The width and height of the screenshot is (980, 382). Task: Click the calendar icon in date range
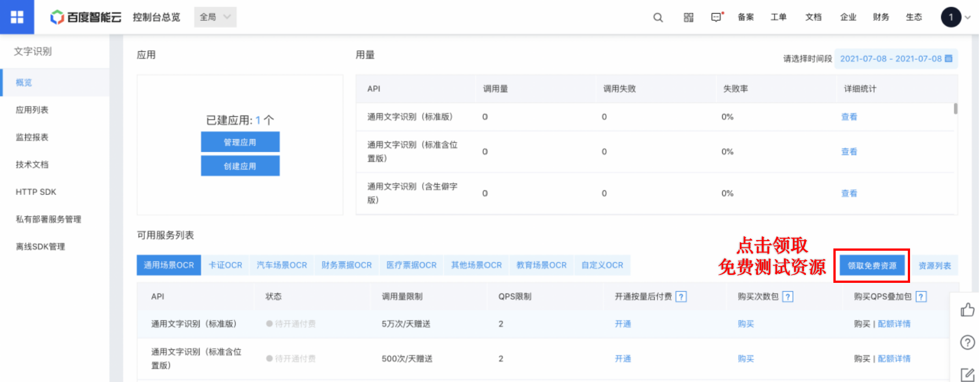(948, 59)
